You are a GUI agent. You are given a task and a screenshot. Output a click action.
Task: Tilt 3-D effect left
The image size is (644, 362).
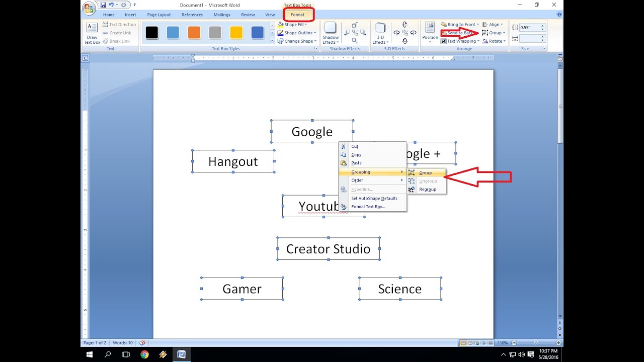pos(396,33)
